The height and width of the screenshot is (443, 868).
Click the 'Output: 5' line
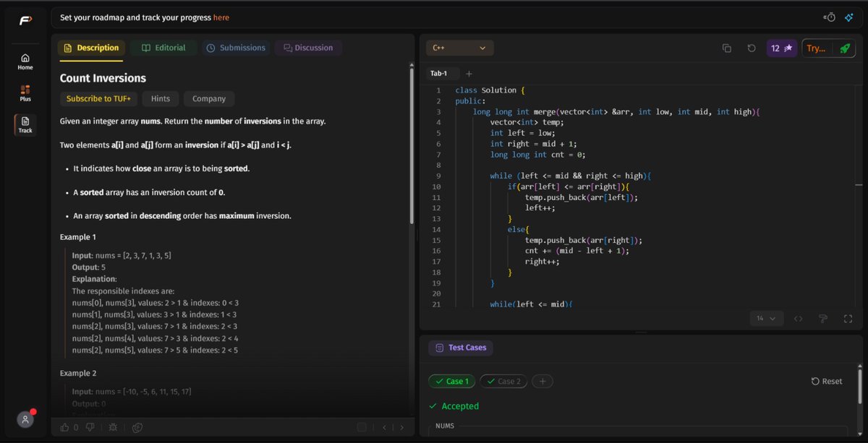[x=88, y=267]
